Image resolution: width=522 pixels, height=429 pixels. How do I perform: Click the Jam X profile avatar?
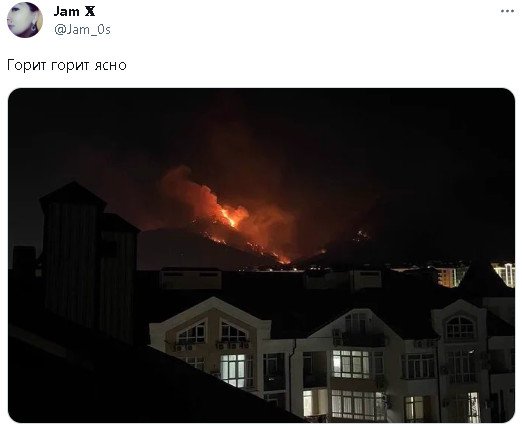click(x=25, y=20)
